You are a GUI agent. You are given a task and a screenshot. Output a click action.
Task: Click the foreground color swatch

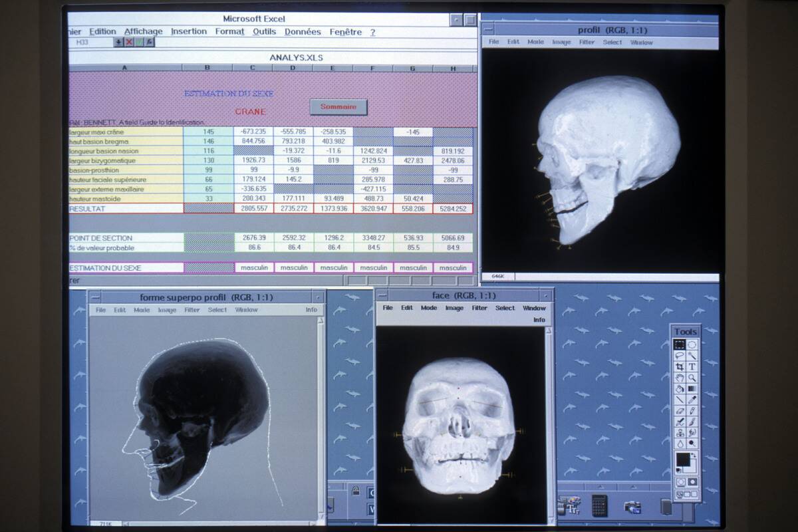tap(682, 459)
